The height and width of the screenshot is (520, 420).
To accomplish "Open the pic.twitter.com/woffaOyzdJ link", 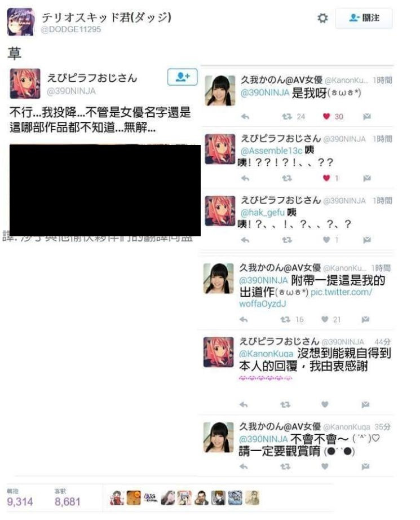I will coord(306,298).
